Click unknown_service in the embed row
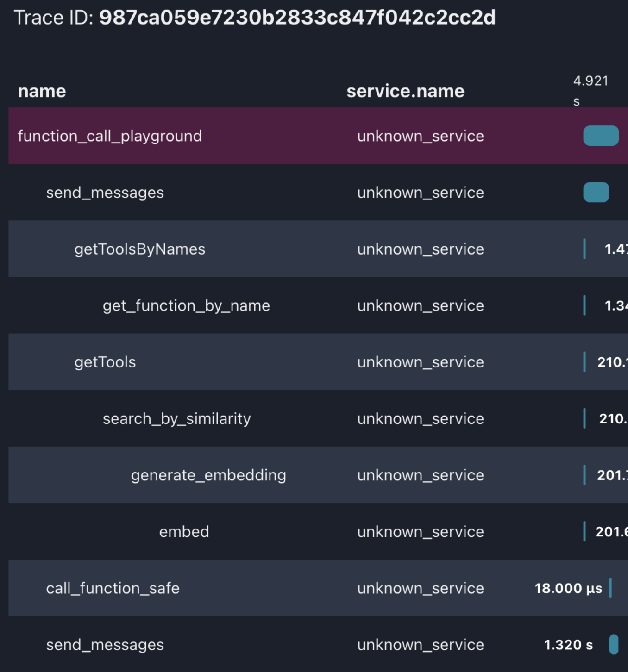The width and height of the screenshot is (628, 672). (421, 531)
